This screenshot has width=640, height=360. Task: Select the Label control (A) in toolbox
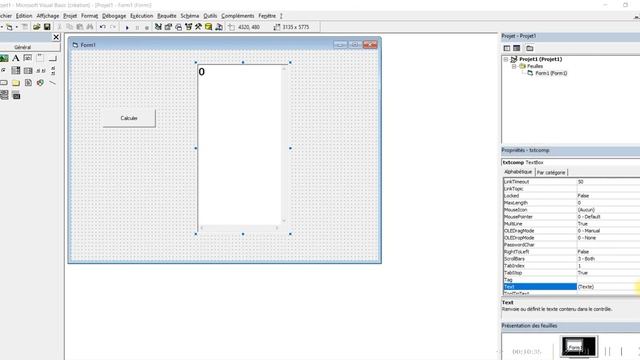16,58
